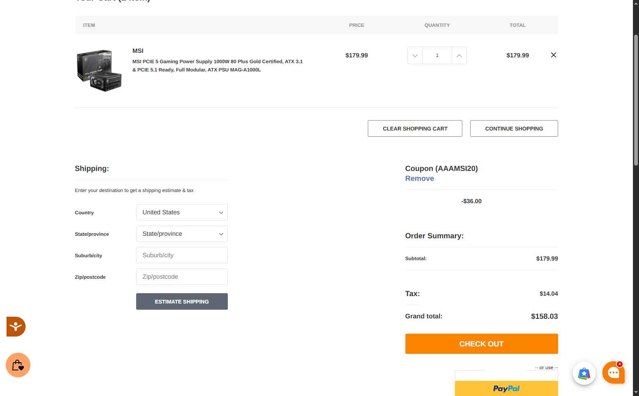Click the Order Summary heading
The height and width of the screenshot is (396, 639).
click(434, 235)
